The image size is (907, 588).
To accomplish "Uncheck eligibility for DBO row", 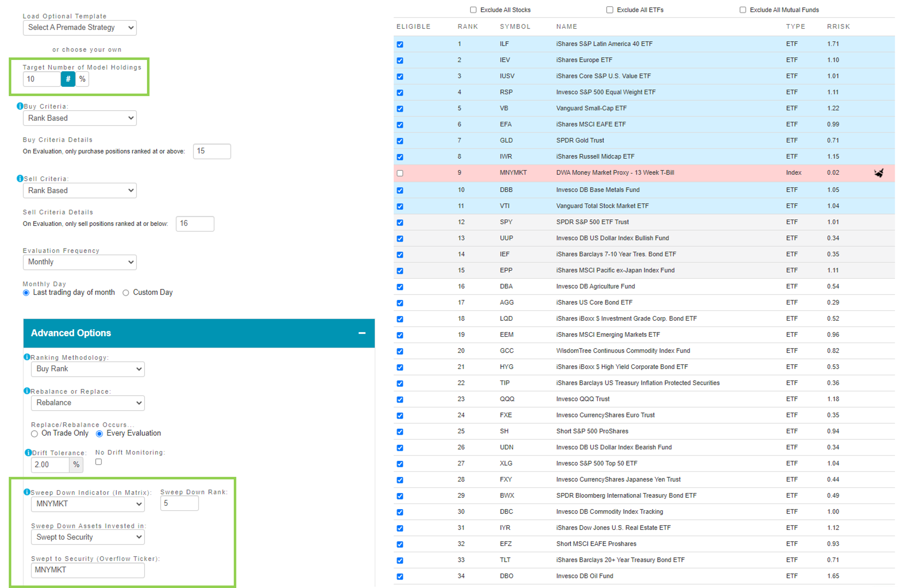I will pos(400,576).
